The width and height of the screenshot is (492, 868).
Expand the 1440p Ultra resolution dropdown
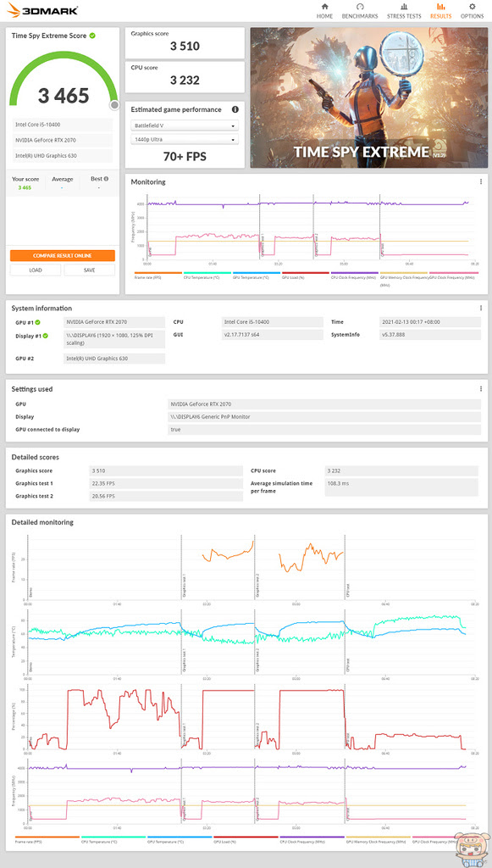point(185,140)
